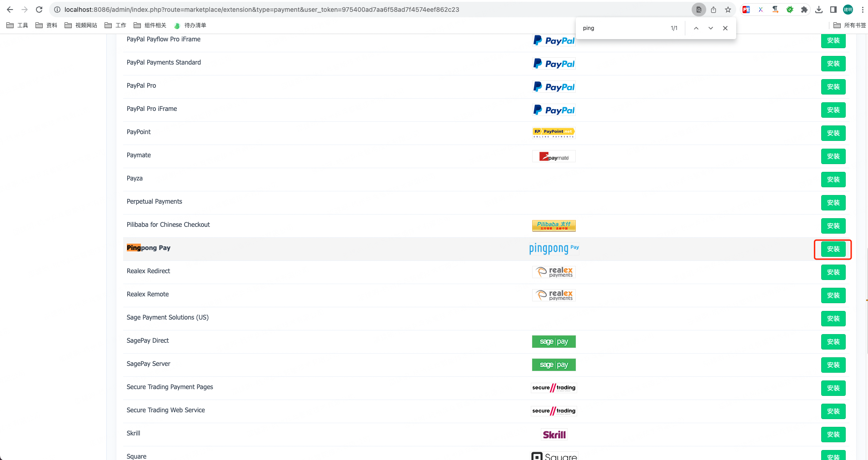Viewport: 868px width, 460px height.
Task: Install the Skrill payment extension
Action: click(833, 435)
